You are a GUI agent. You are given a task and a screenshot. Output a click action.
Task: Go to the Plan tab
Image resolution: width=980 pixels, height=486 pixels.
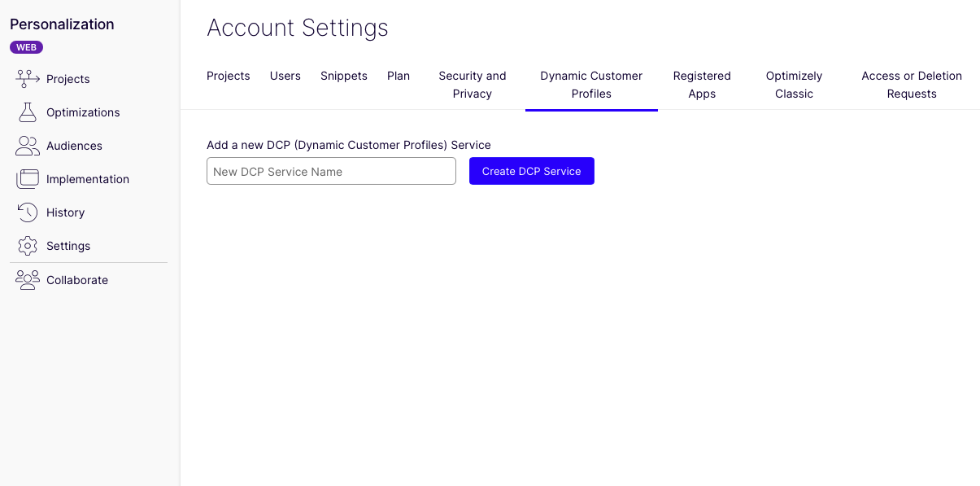[x=399, y=76]
